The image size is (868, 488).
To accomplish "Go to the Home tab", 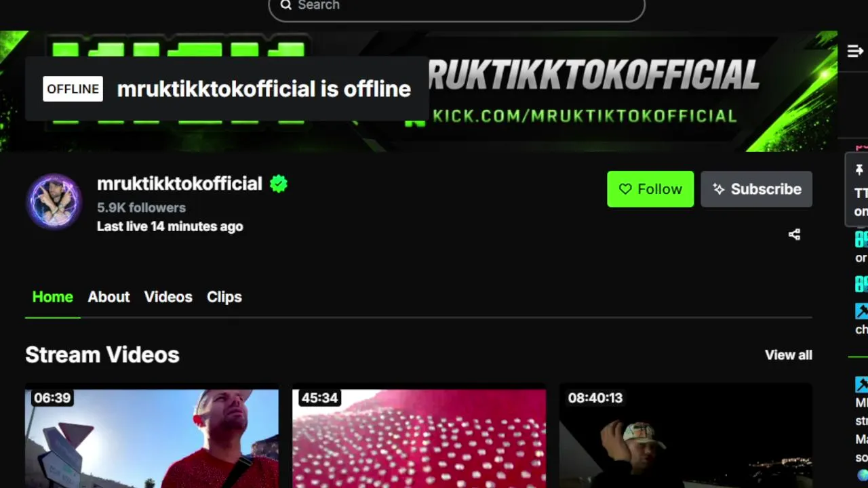I will (52, 297).
